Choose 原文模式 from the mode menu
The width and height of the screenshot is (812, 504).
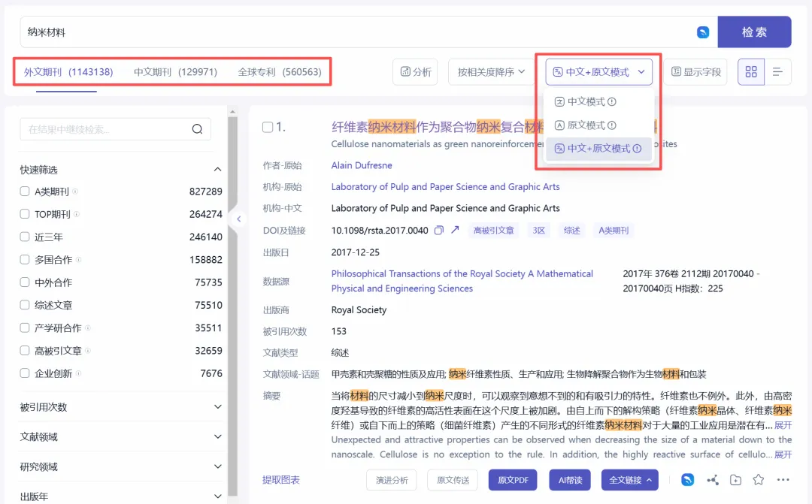coord(598,125)
